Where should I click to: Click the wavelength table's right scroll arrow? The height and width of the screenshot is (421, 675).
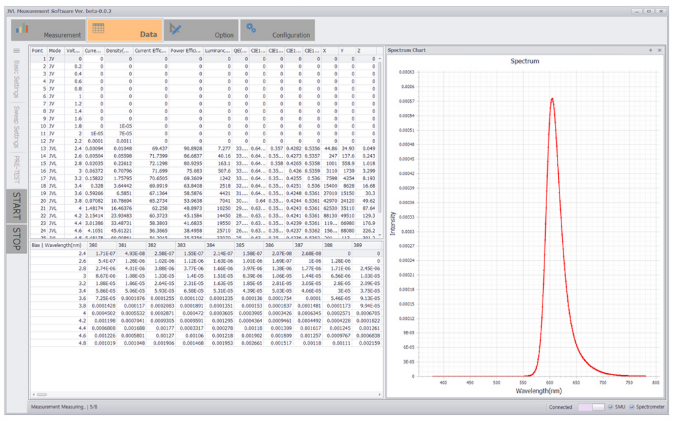tap(380, 394)
